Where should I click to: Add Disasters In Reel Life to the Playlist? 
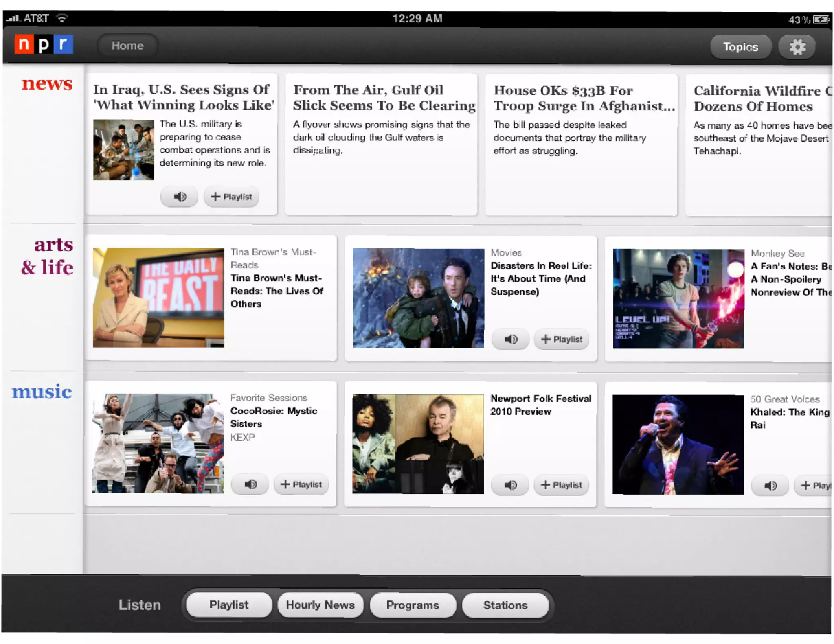(562, 339)
